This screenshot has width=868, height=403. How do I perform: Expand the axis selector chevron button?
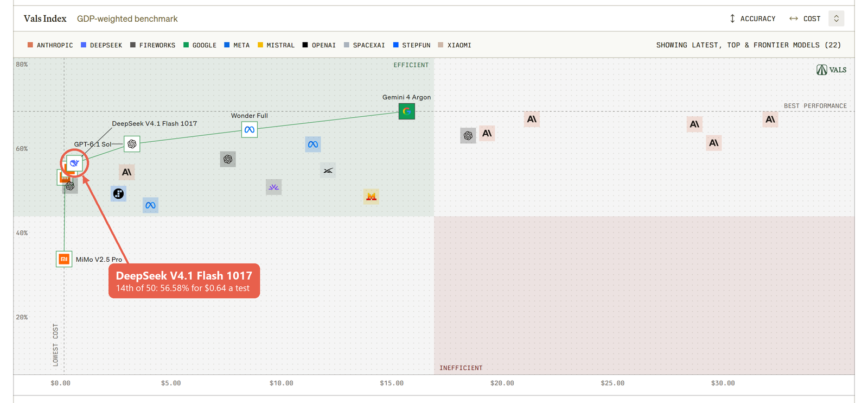837,18
